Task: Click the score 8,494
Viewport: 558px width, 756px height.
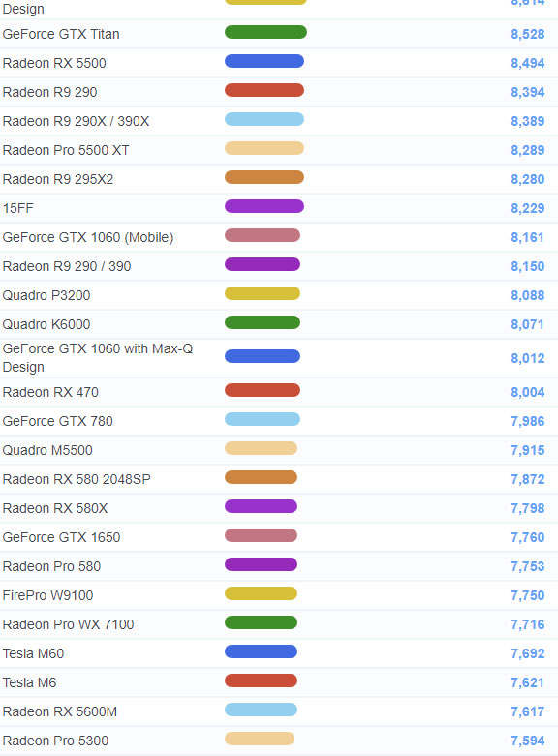Action: 528,63
